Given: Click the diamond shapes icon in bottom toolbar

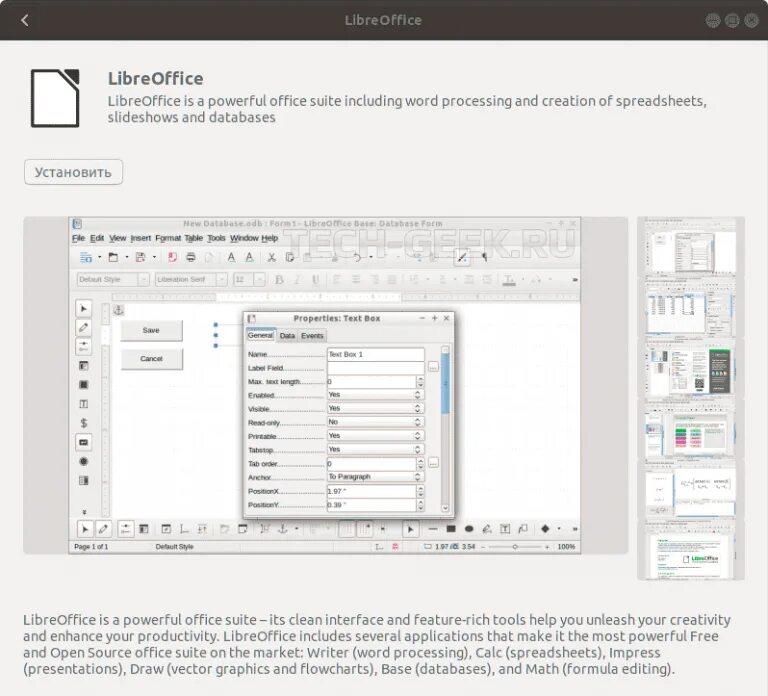Looking at the screenshot, I should 545,528.
